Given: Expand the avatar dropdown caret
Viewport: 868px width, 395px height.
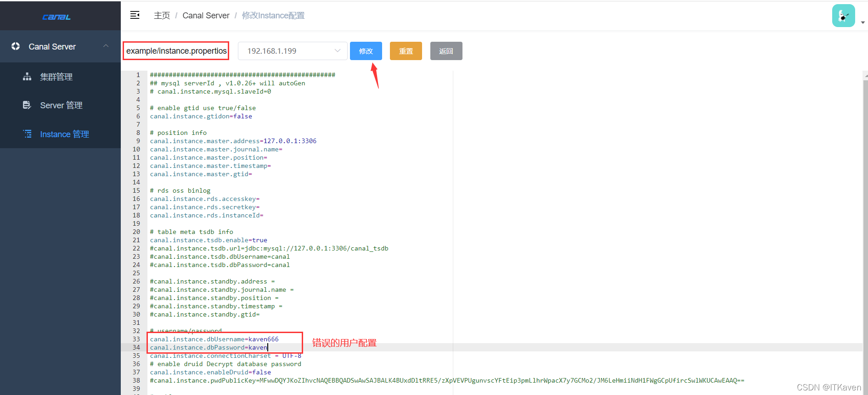Looking at the screenshot, I should tap(863, 22).
